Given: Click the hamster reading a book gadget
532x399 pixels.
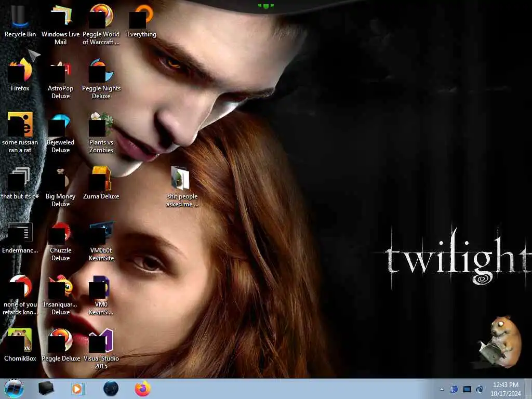Looking at the screenshot, I should [x=499, y=341].
